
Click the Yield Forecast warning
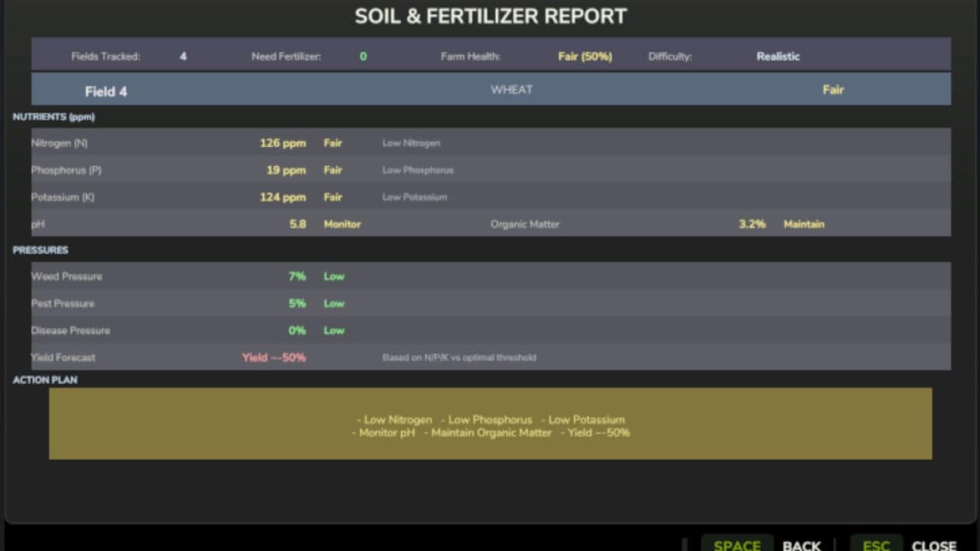point(273,357)
